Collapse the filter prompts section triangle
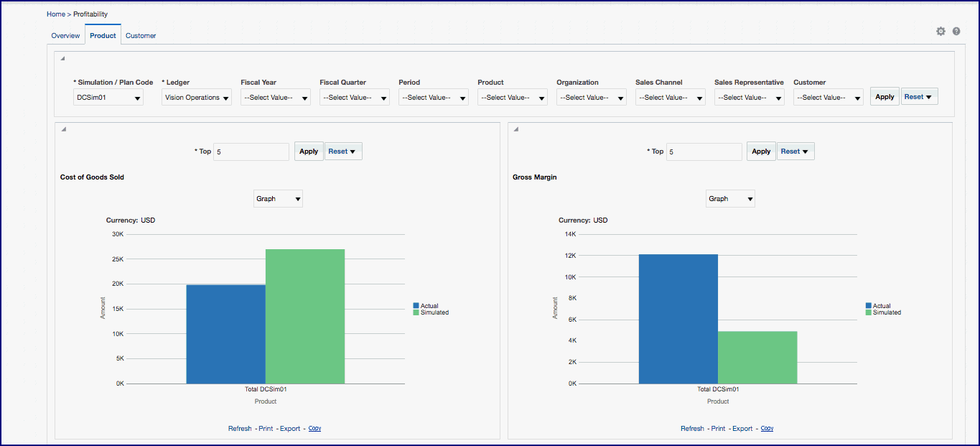The image size is (980, 446). coord(62,58)
